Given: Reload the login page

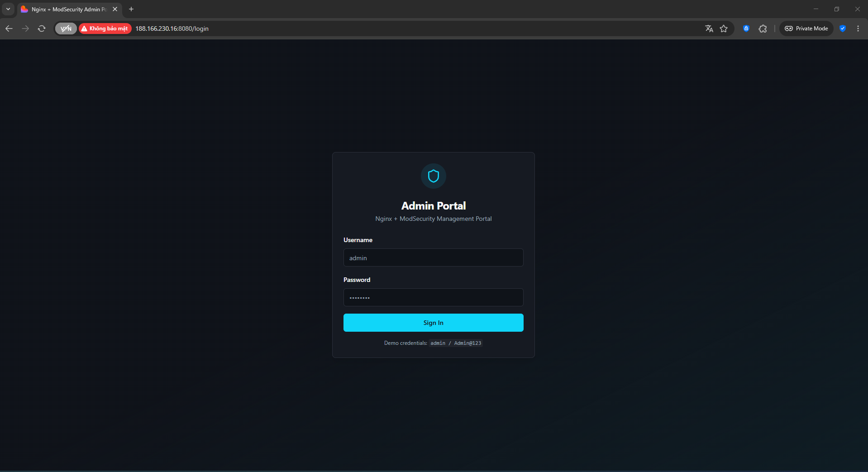Looking at the screenshot, I should coord(42,29).
